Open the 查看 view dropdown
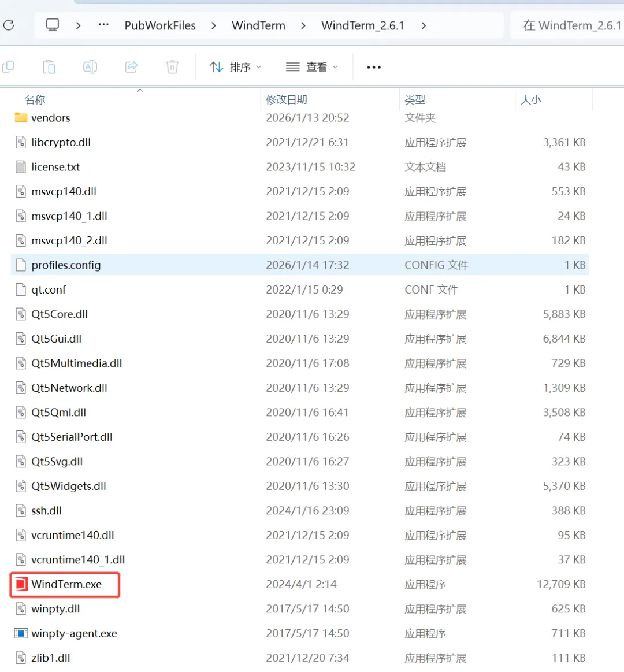624x672 pixels. tap(312, 67)
